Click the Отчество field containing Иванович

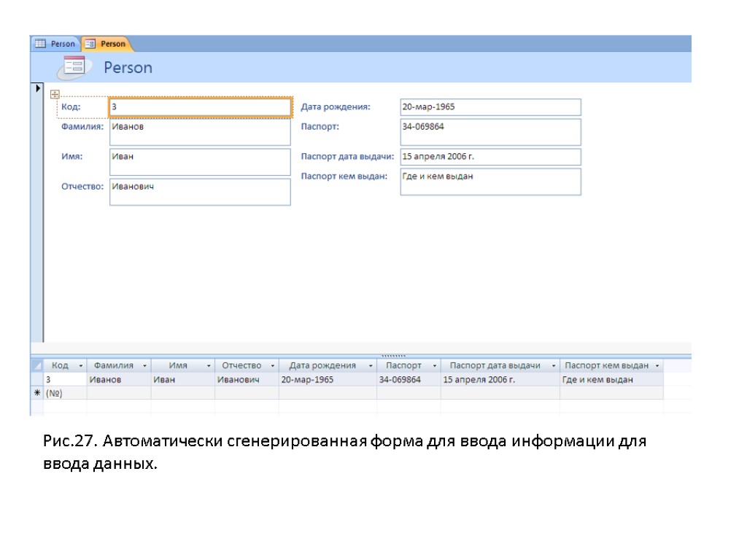coord(200,192)
